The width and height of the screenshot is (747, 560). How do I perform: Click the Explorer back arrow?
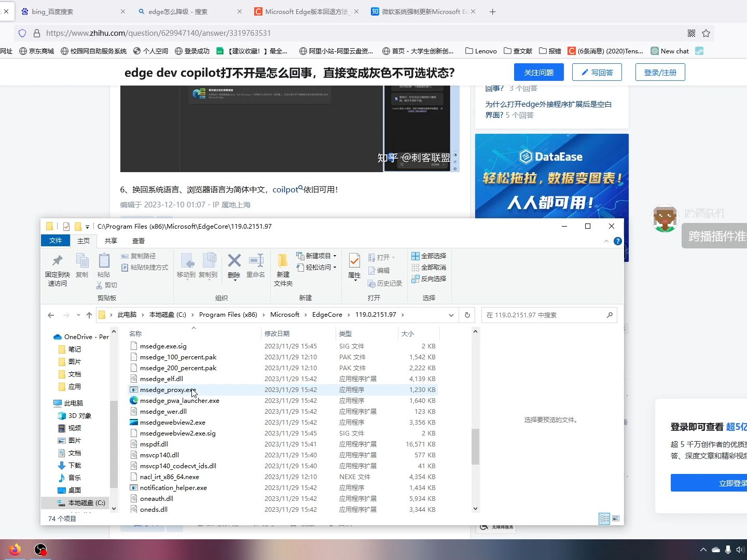point(51,315)
